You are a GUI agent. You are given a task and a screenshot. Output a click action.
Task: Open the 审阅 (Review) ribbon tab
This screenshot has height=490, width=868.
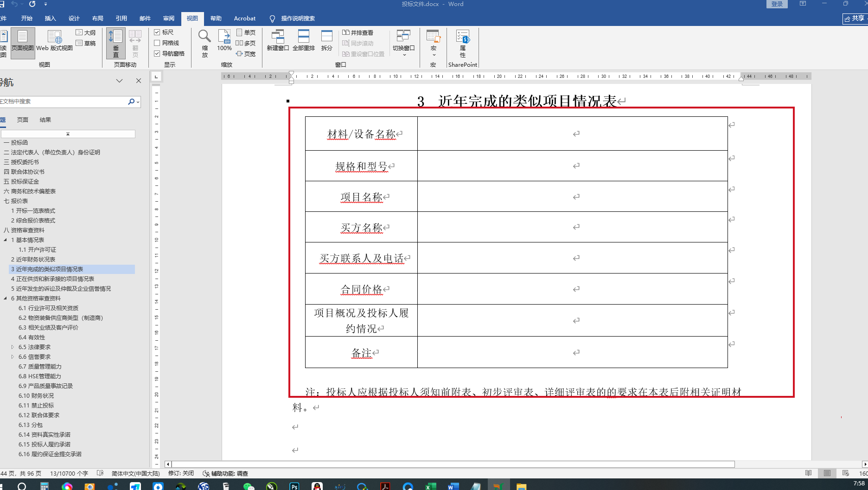[169, 19]
